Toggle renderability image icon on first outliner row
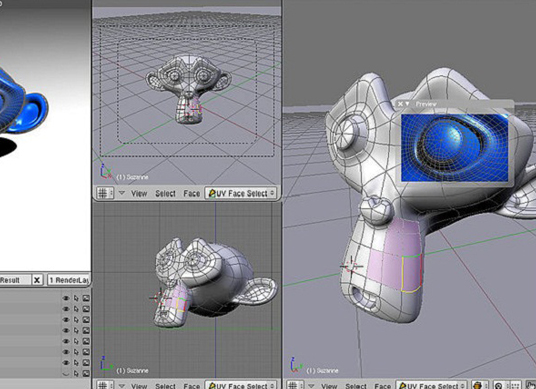 click(86, 298)
